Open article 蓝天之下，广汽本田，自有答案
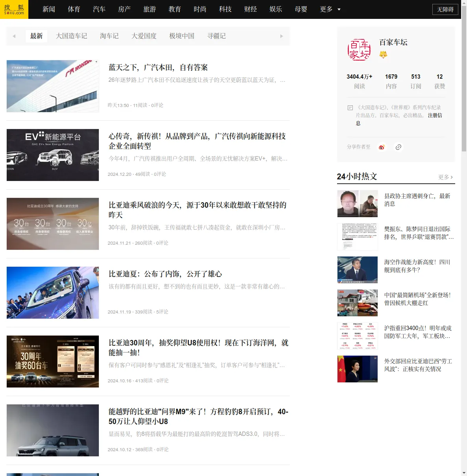 click(x=158, y=68)
